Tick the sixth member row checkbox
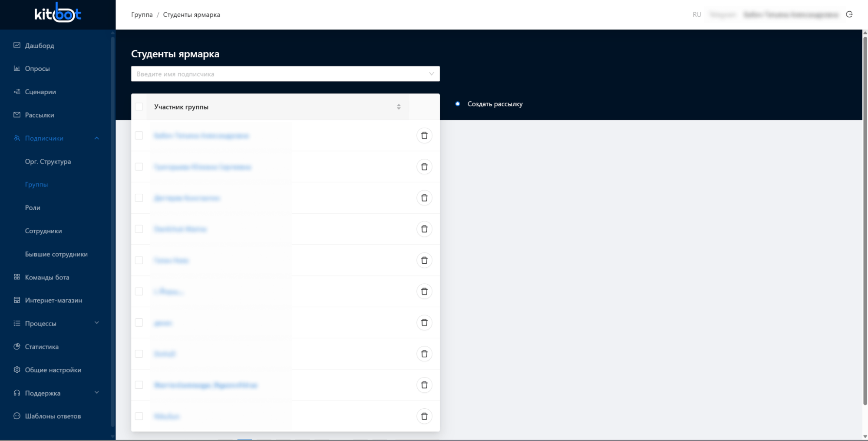 pyautogui.click(x=139, y=291)
